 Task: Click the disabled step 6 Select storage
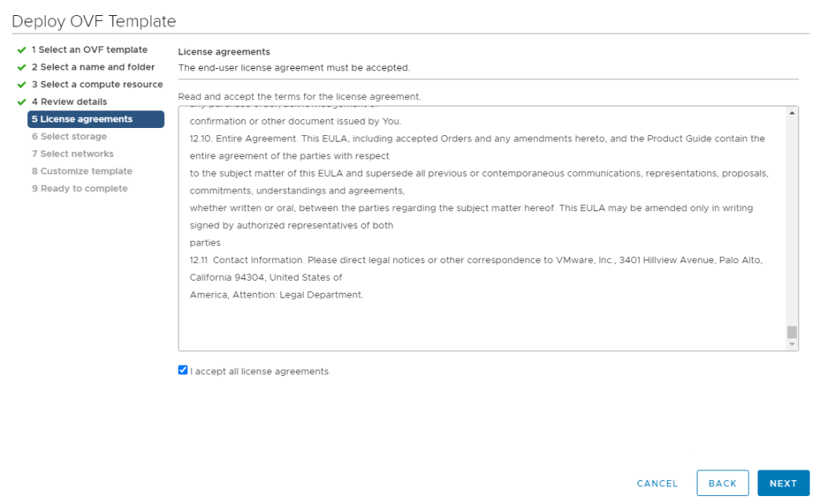(x=69, y=137)
